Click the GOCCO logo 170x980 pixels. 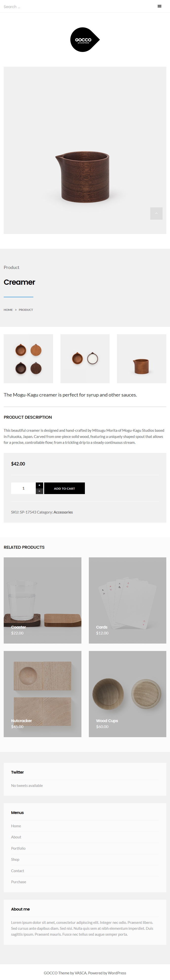pyautogui.click(x=85, y=40)
